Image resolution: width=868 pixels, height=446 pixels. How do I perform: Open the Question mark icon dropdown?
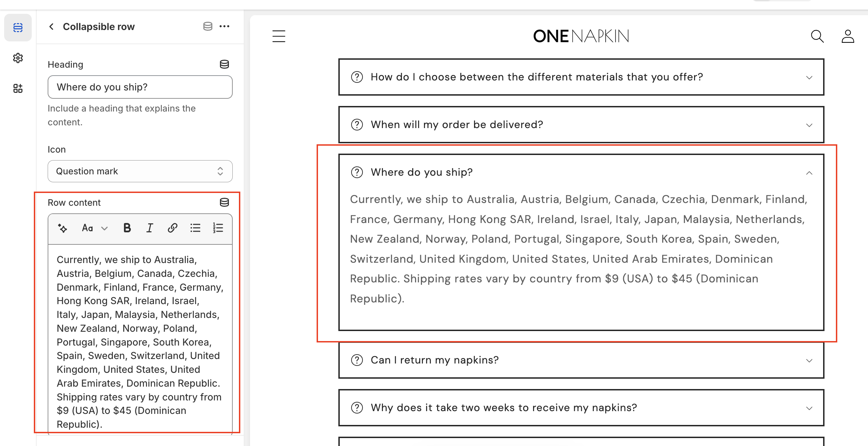(140, 171)
